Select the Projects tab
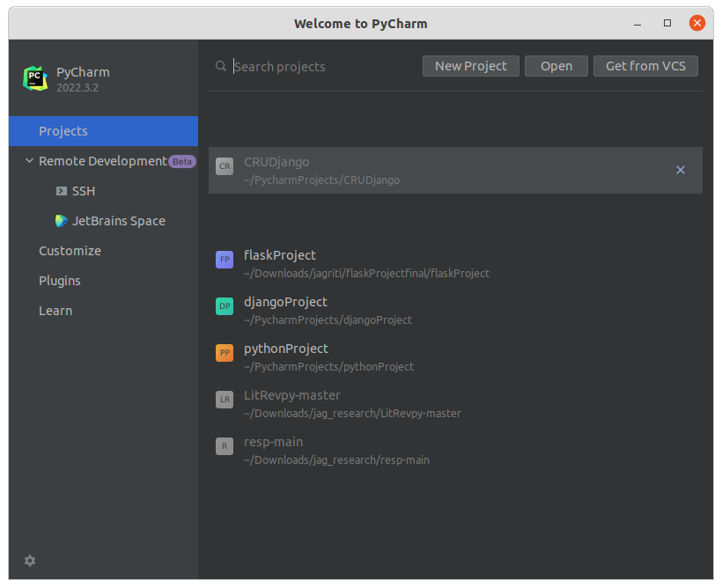 point(104,131)
